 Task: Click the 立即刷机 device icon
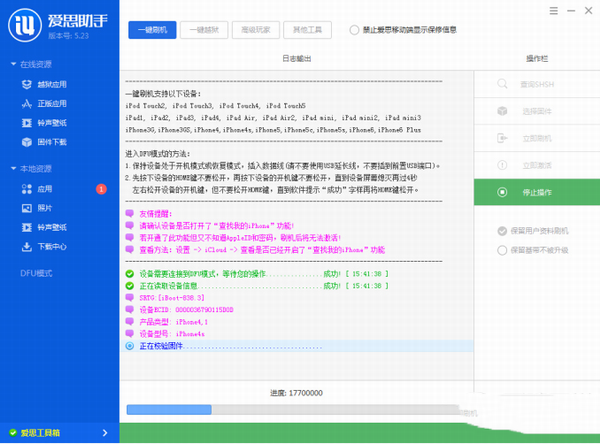coord(502,138)
